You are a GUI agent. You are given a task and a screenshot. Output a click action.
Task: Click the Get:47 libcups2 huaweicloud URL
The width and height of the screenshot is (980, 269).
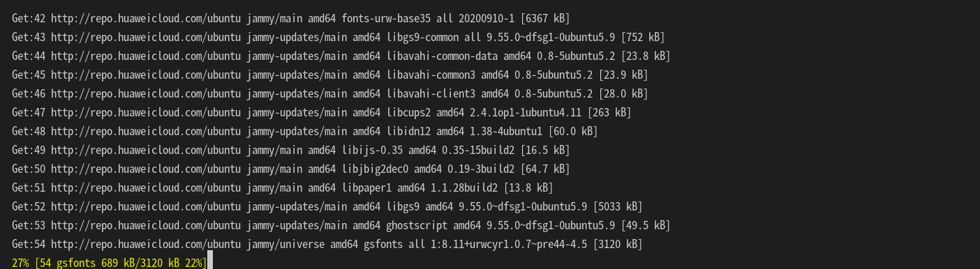click(146, 113)
